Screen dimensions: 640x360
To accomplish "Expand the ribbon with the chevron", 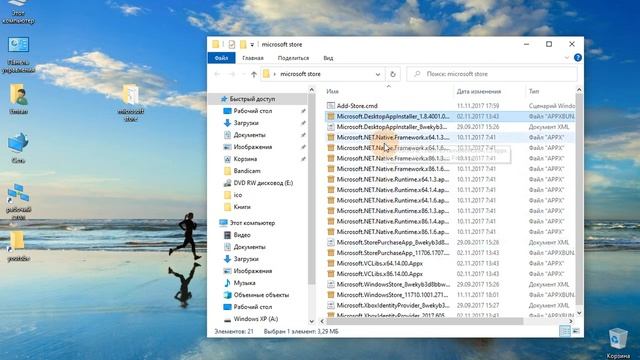I will tap(567, 58).
